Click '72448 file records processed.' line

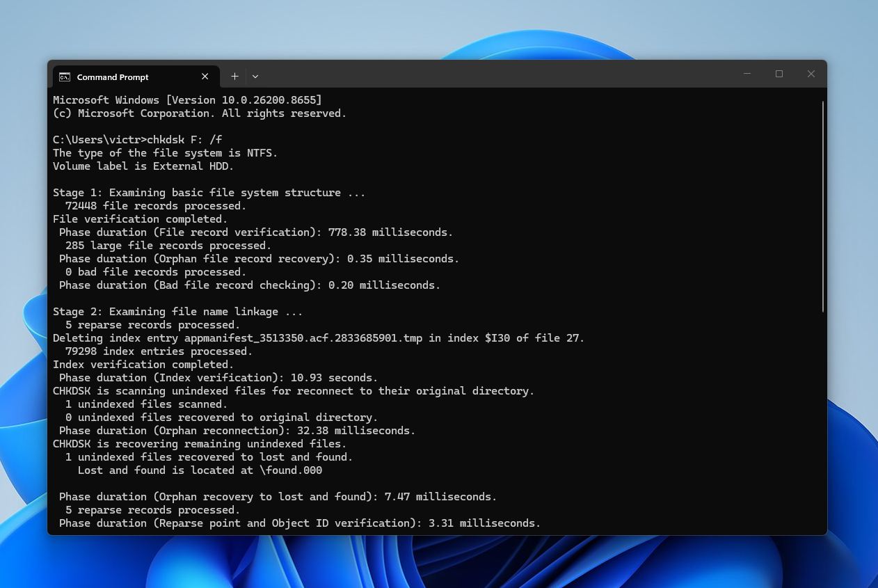[x=156, y=206]
